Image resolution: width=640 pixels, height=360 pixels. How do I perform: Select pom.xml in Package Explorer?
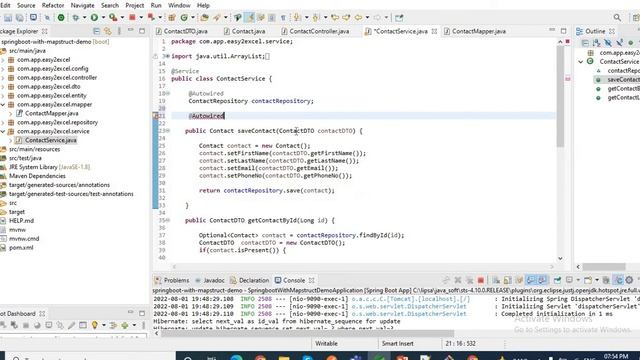pyautogui.click(x=21, y=248)
